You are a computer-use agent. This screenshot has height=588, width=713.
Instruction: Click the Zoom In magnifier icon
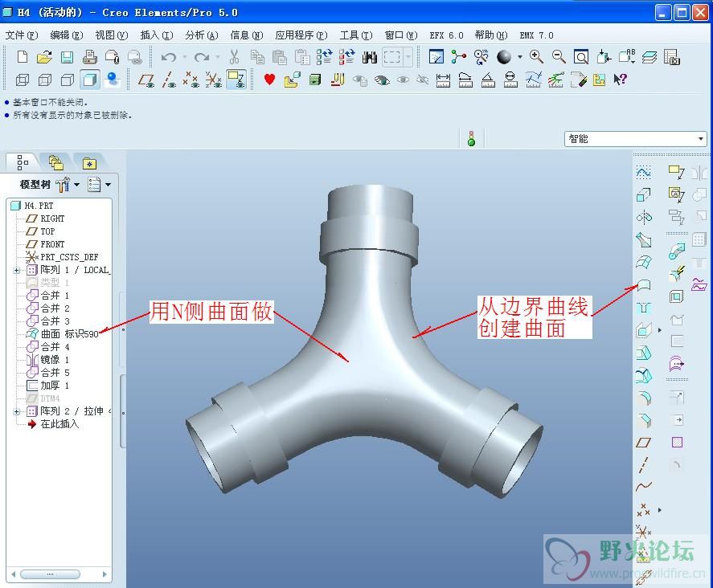coord(537,57)
